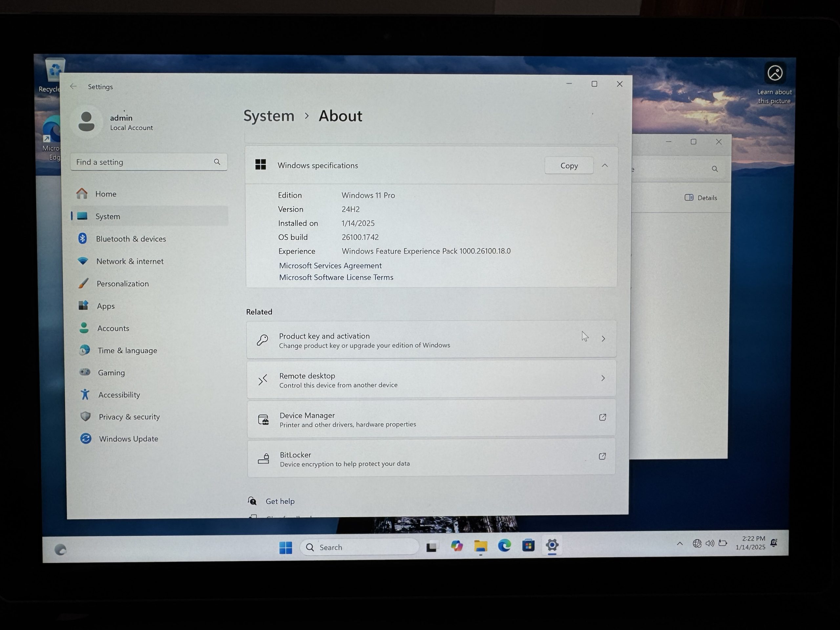
Task: Toggle Details pane in the background window
Action: [x=701, y=198]
